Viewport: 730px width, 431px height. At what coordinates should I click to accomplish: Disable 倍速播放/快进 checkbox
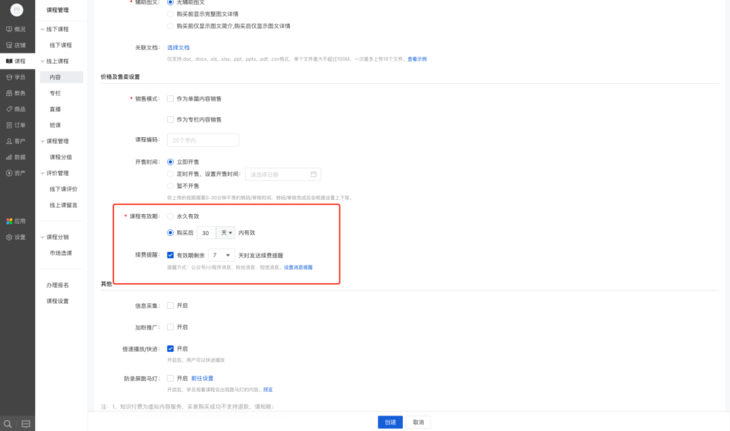[x=170, y=349]
